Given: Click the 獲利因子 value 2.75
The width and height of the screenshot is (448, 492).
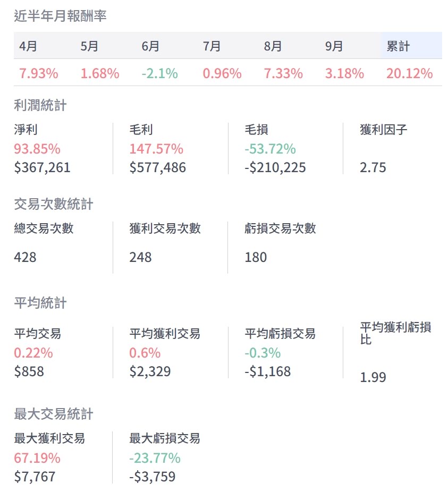Looking at the screenshot, I should pyautogui.click(x=373, y=168).
